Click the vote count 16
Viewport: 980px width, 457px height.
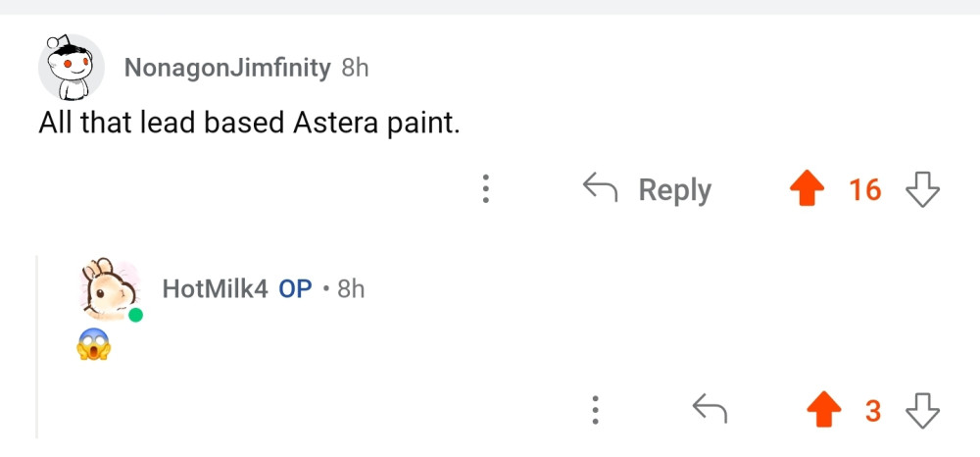(x=864, y=189)
